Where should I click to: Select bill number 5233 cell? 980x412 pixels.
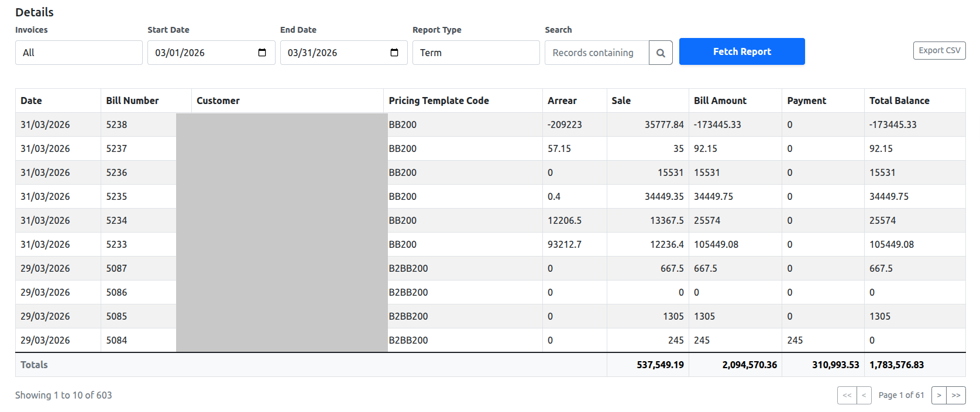click(116, 244)
